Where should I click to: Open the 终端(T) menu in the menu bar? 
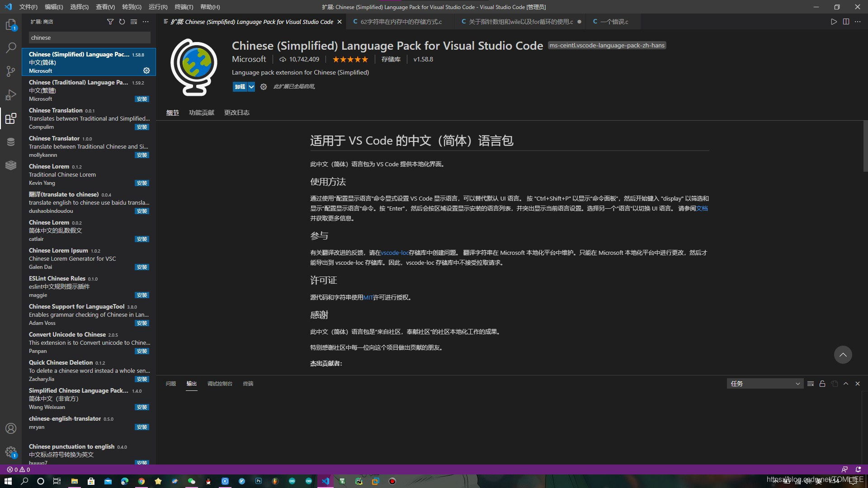coord(184,7)
